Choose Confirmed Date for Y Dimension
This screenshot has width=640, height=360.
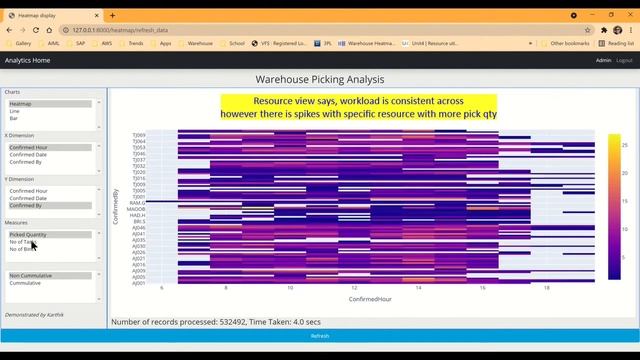click(x=50, y=198)
